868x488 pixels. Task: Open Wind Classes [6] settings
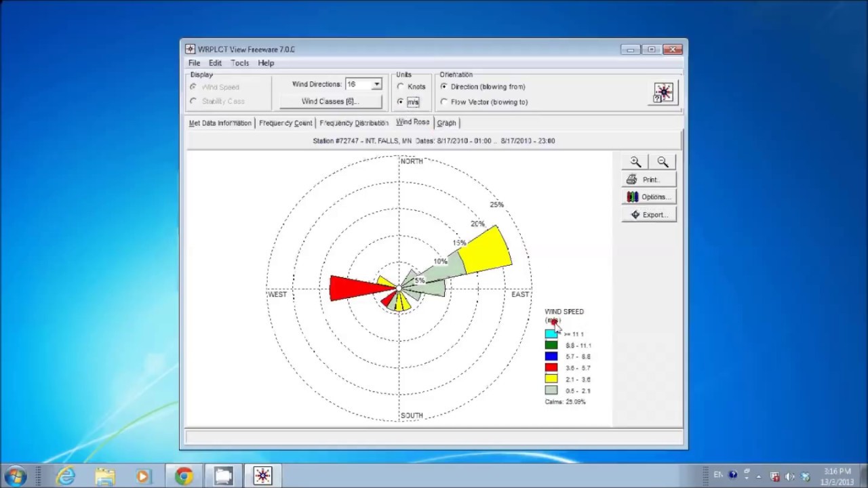(331, 102)
